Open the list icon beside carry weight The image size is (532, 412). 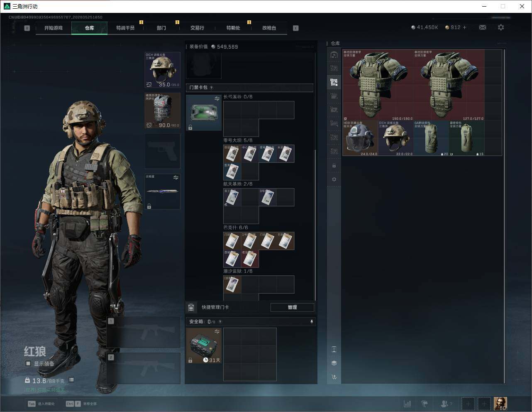71,380
